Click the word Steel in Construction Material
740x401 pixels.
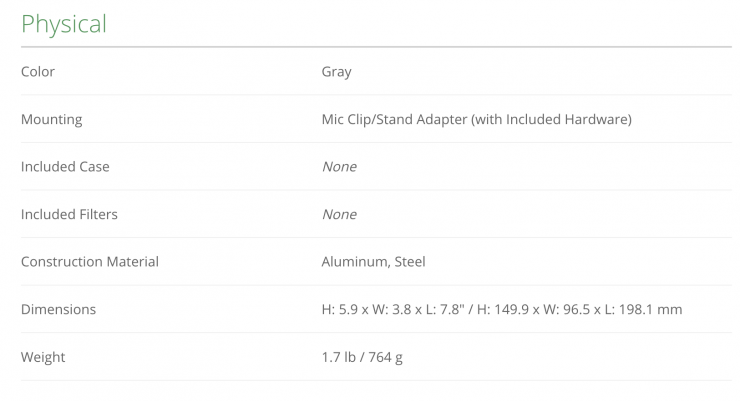tap(410, 262)
